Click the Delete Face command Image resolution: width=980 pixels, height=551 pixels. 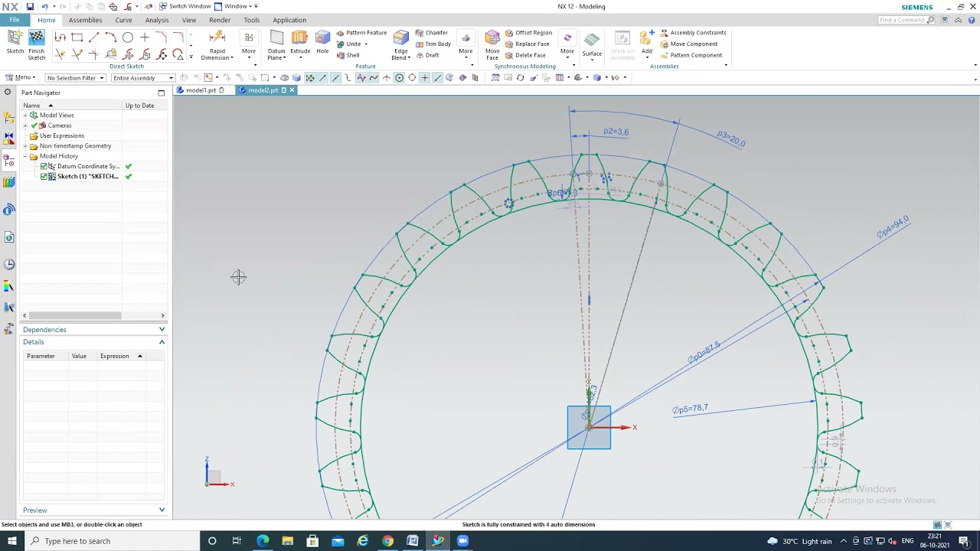point(525,55)
